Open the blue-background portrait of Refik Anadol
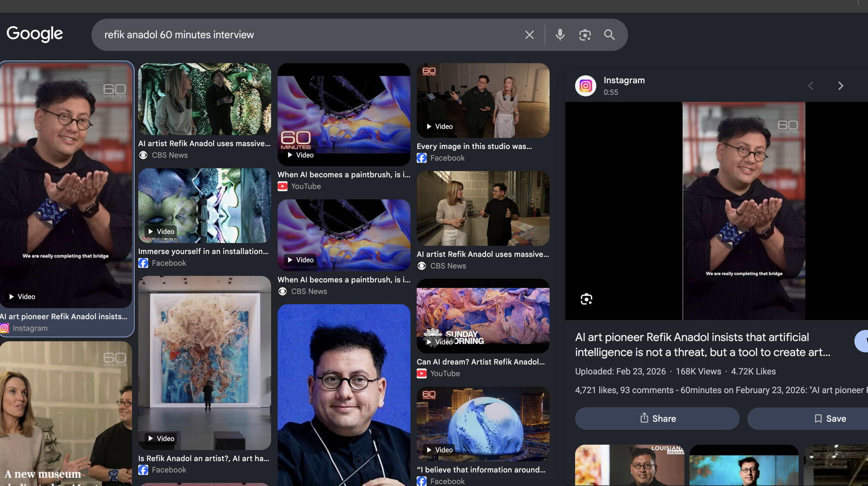The image size is (868, 486). click(x=344, y=395)
